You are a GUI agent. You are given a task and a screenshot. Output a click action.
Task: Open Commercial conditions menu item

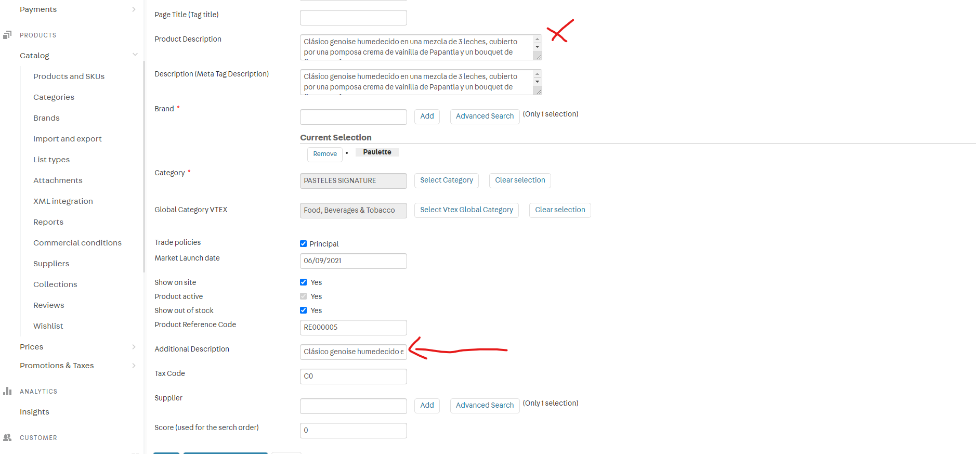point(77,242)
